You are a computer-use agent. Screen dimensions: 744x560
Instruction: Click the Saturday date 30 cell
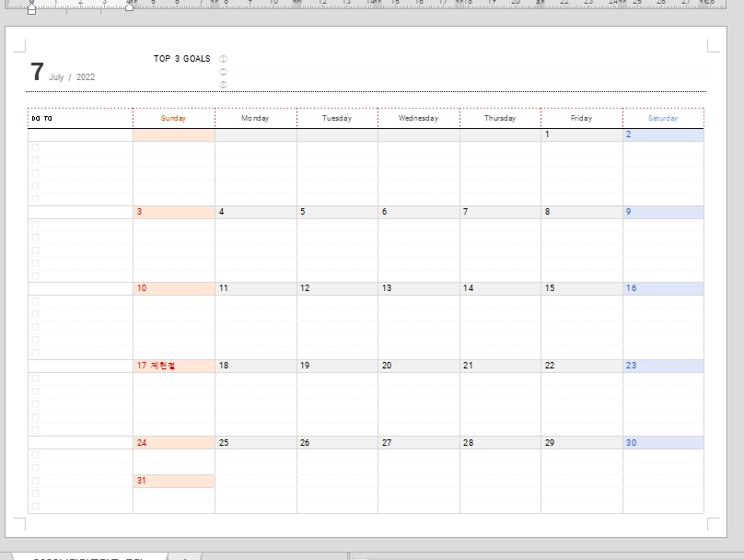(x=663, y=443)
